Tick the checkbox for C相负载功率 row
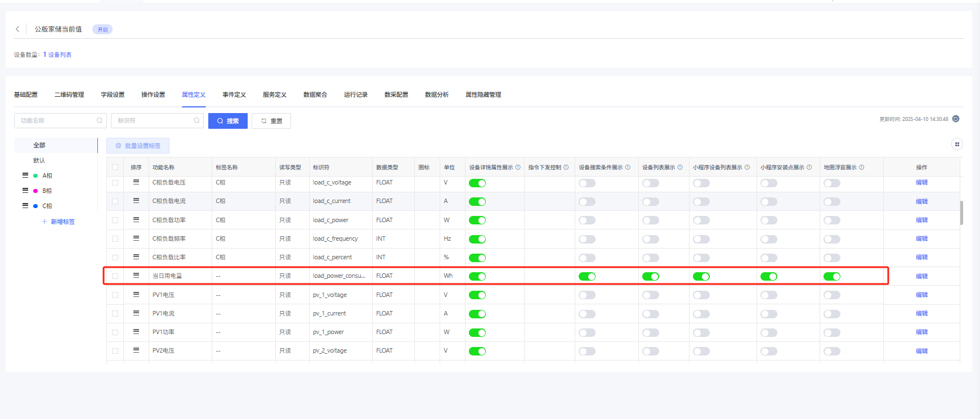This screenshot has width=980, height=419. click(115, 220)
